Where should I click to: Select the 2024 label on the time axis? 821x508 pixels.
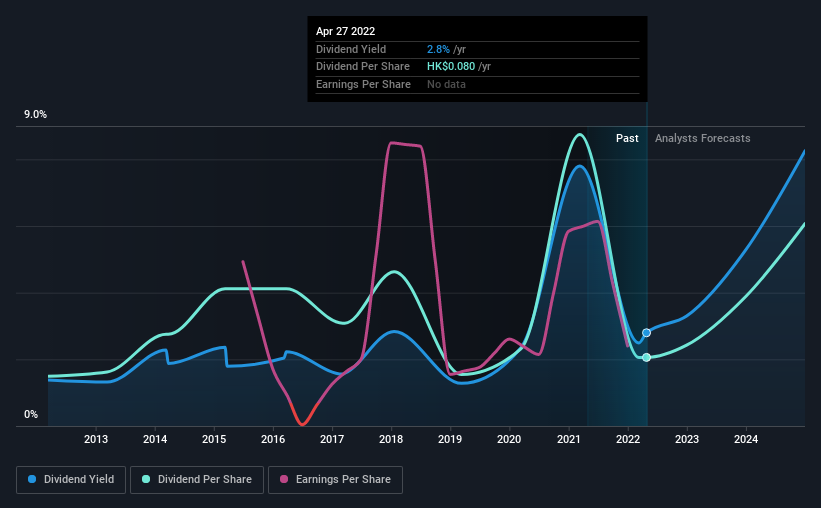[x=746, y=439]
